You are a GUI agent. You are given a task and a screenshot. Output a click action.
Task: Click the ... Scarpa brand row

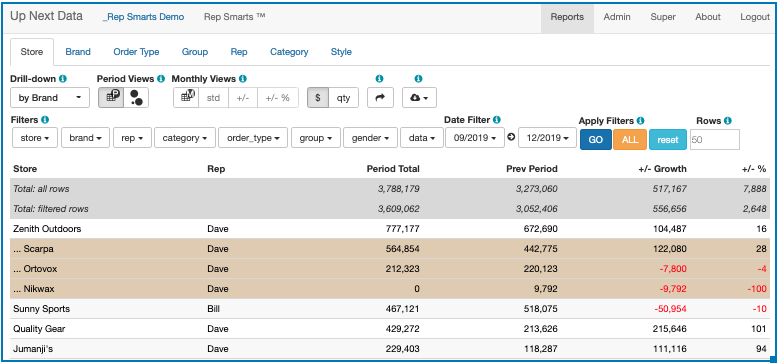[390, 249]
